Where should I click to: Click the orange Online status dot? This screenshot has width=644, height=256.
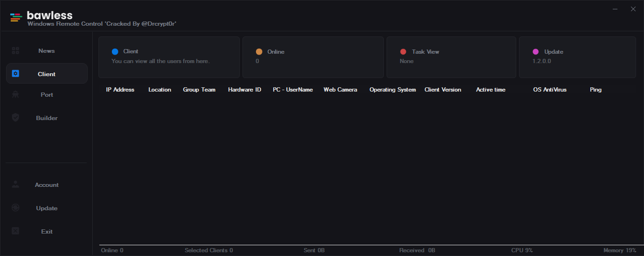coord(259,52)
